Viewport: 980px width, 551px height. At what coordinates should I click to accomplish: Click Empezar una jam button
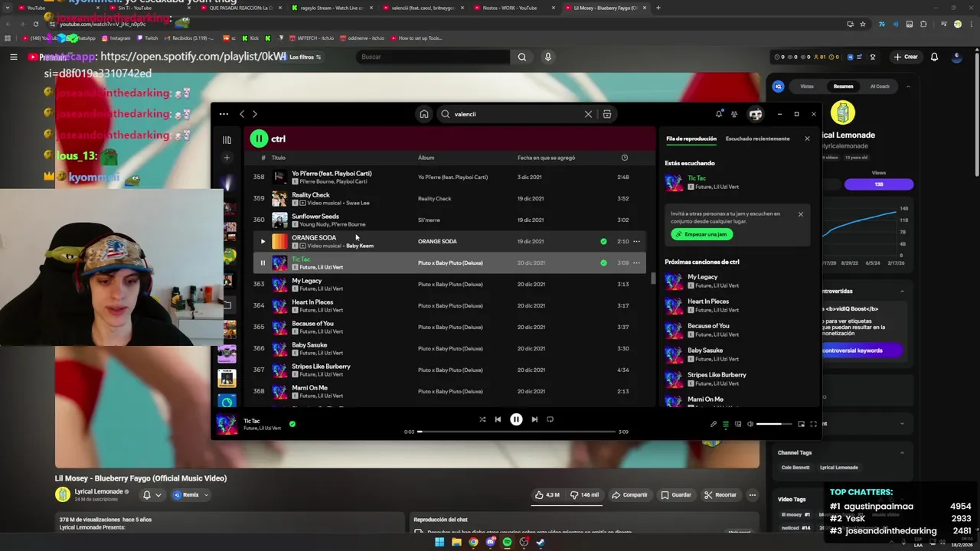click(x=701, y=234)
